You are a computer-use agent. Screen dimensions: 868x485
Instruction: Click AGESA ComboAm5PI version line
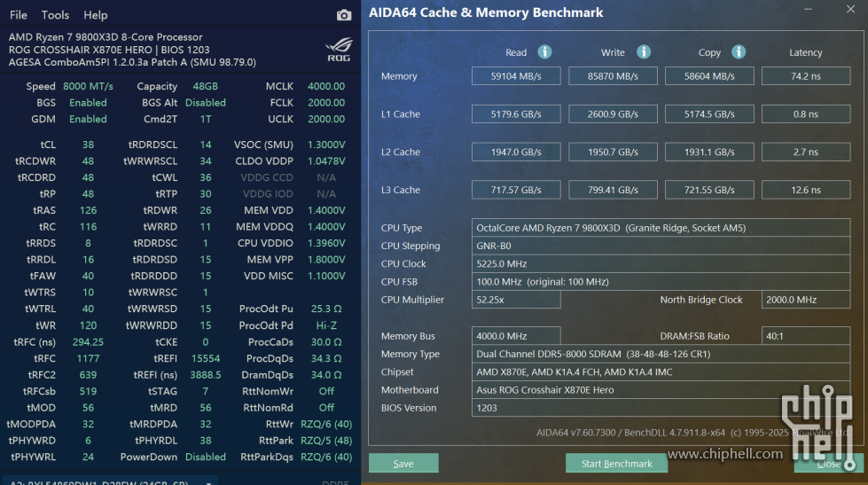pos(132,62)
